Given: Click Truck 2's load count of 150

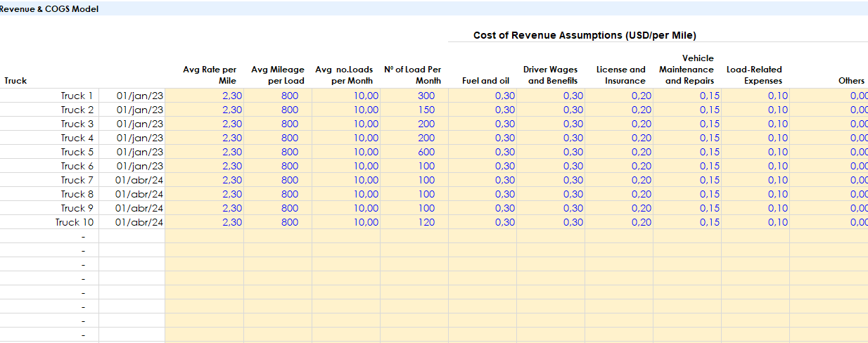Looking at the screenshot, I should 425,110.
